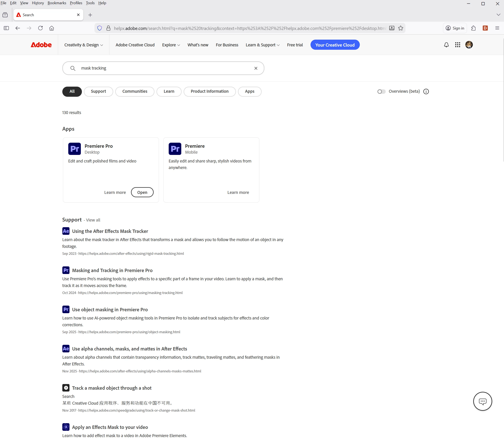Open Masking and Tracking in Premiere Pro
This screenshot has width=504, height=439.
[112, 270]
